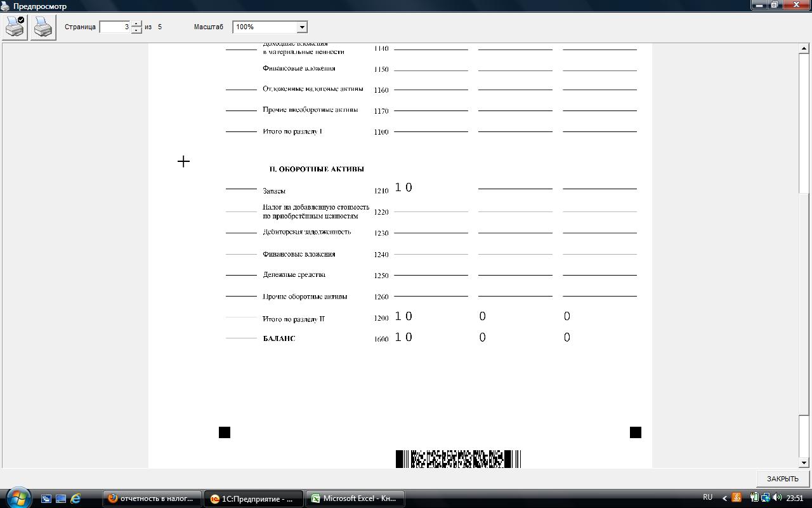
Task: Click line code 1210
Action: click(381, 190)
